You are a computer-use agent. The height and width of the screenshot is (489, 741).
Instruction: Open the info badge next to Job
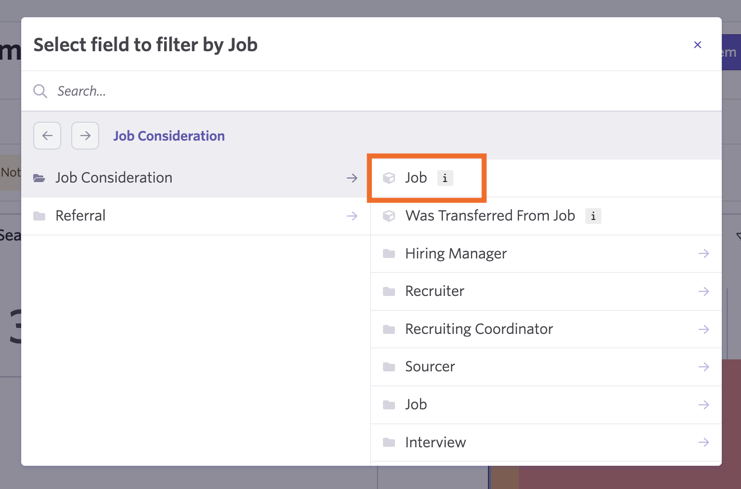pyautogui.click(x=445, y=178)
